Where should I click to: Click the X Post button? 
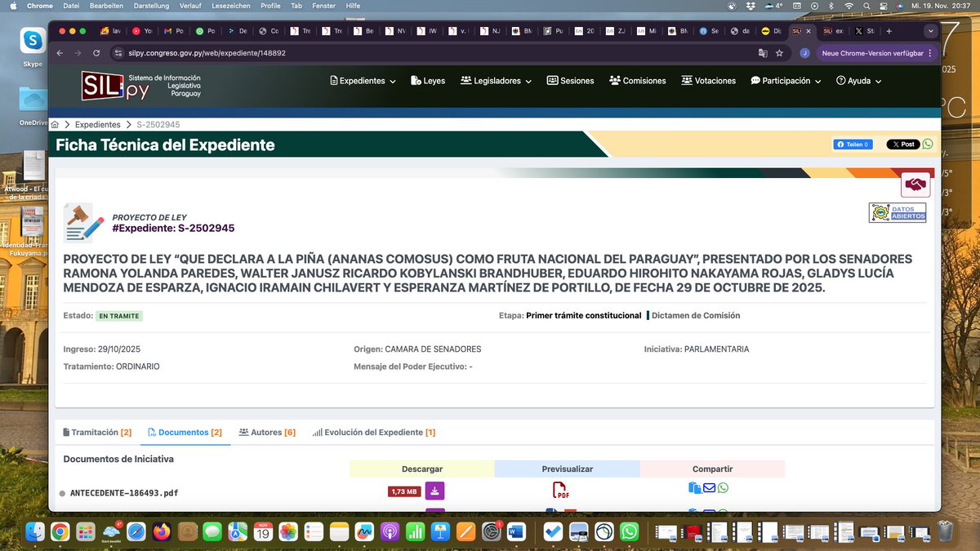click(x=903, y=144)
